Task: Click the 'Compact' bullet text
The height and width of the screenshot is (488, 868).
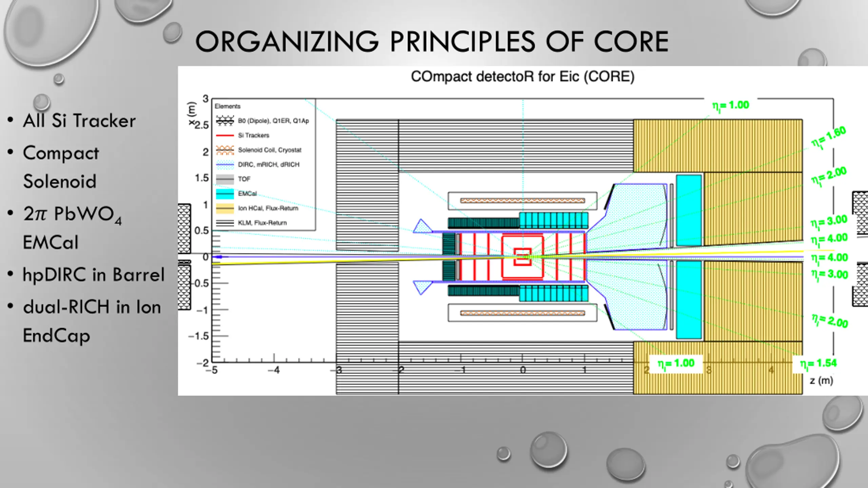Action: pos(61,153)
